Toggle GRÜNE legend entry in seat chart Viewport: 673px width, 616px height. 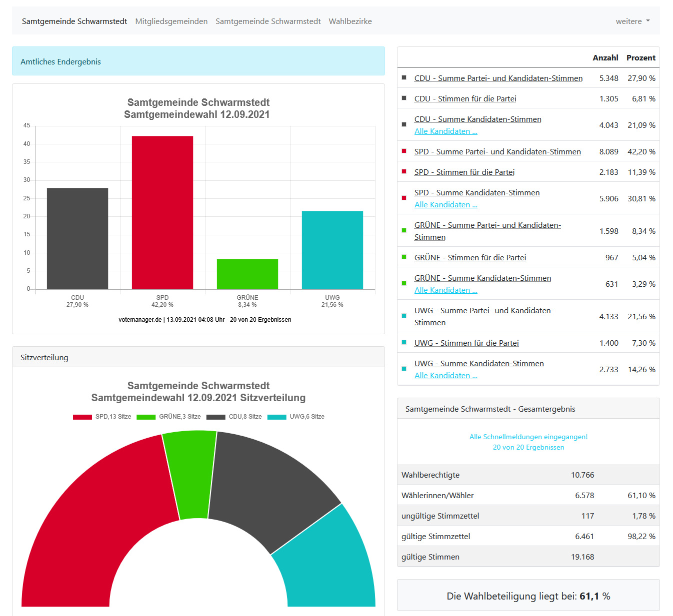(x=168, y=417)
